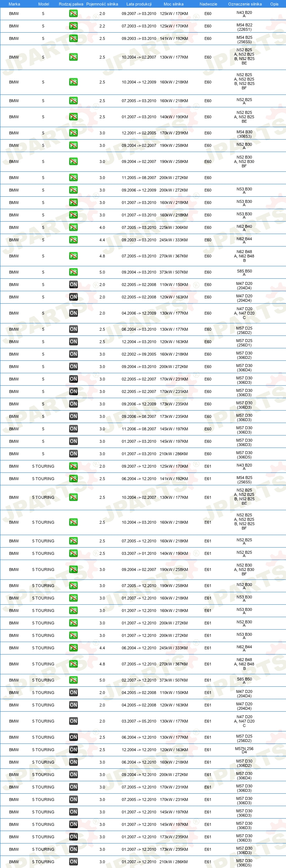Image resolution: width=286 pixels, height=868 pixels.
Task: Select the 4.0 engine capacity cell
Action: [102, 227]
